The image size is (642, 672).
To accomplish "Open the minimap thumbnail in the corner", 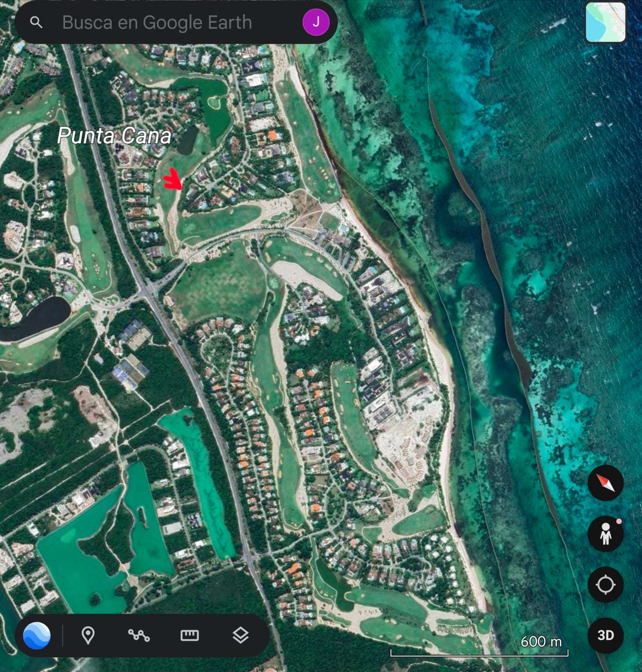I will coord(605,22).
